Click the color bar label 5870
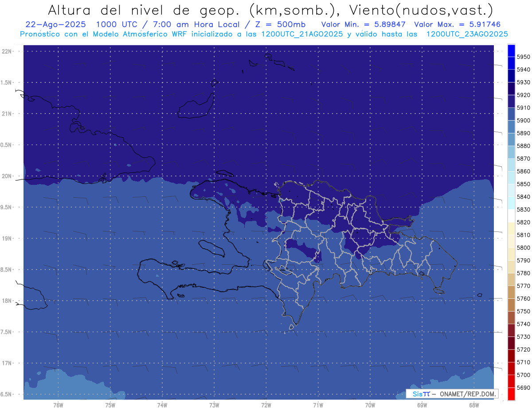 pos(523,159)
